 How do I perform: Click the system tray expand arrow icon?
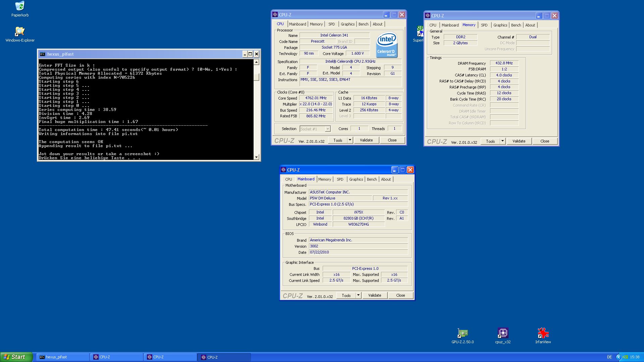click(619, 357)
